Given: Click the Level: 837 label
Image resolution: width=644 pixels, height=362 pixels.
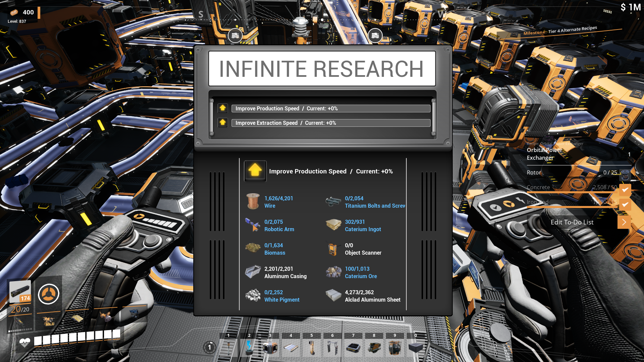Looking at the screenshot, I should (17, 21).
